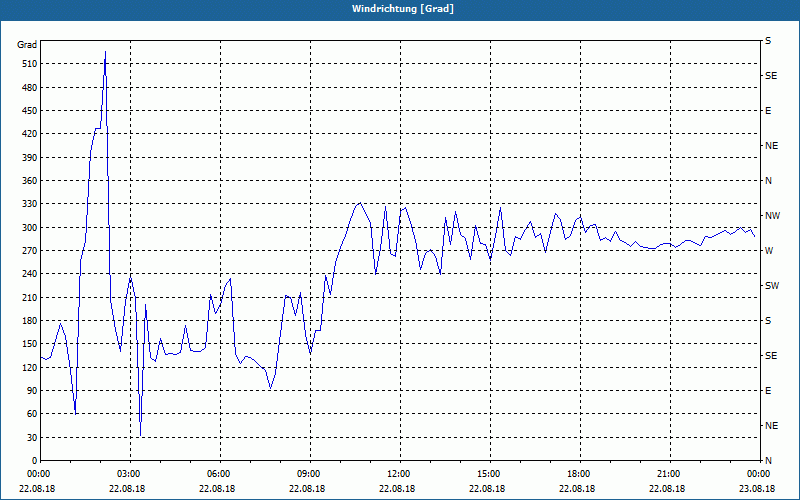
Task: Select the 'Grad' unit label above the y-axis
Action: coord(27,45)
